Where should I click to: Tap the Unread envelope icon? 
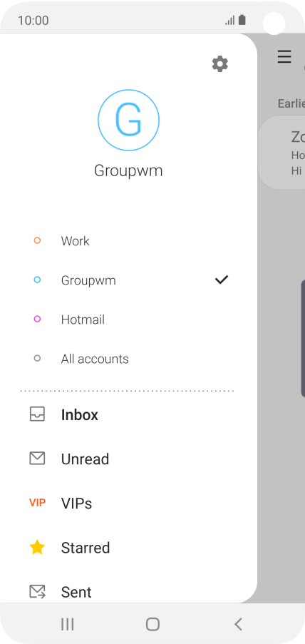coord(37,459)
